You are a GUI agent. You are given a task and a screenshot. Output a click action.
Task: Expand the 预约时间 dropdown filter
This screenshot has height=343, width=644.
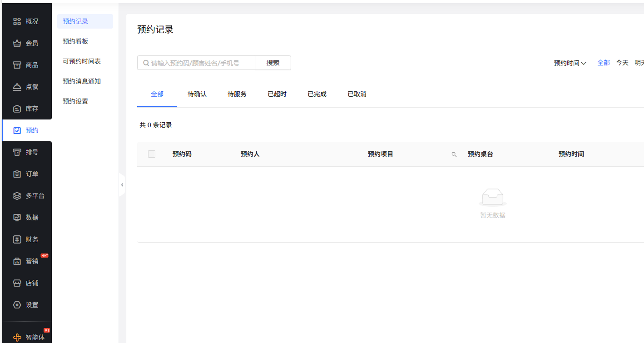pos(570,63)
